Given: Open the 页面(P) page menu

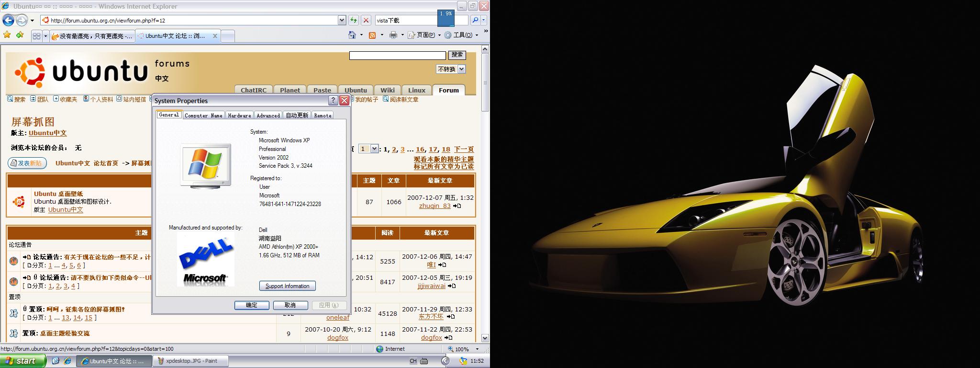Looking at the screenshot, I should (424, 35).
